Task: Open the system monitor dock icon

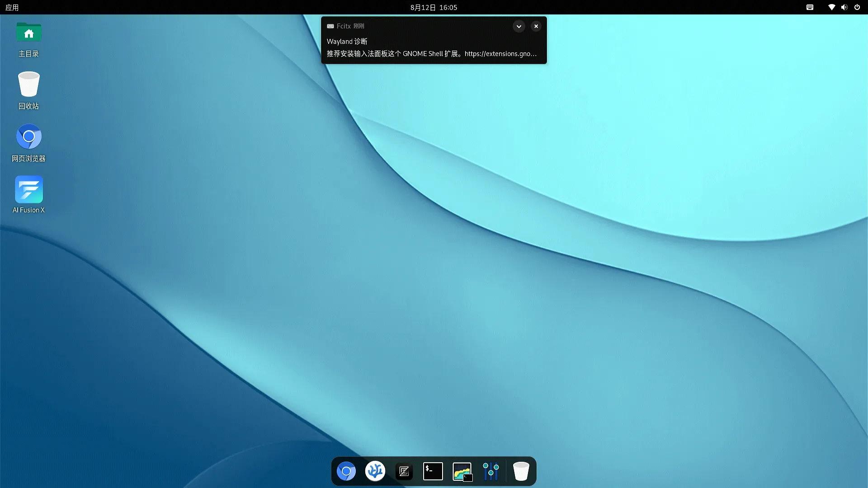Action: (x=462, y=471)
